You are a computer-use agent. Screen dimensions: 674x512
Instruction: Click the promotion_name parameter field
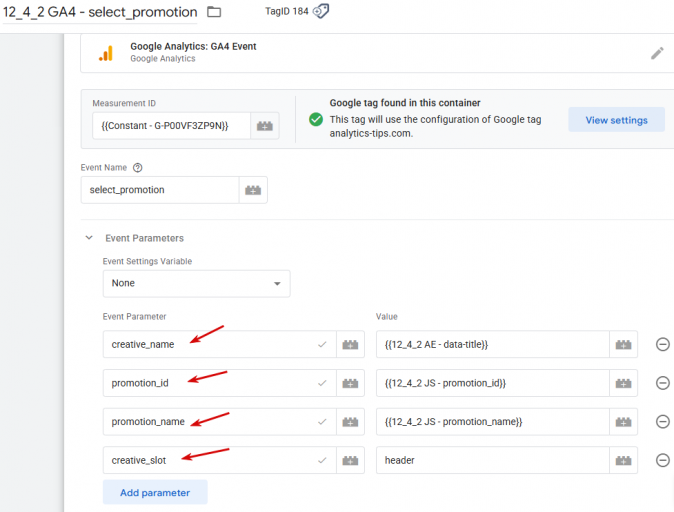210,422
